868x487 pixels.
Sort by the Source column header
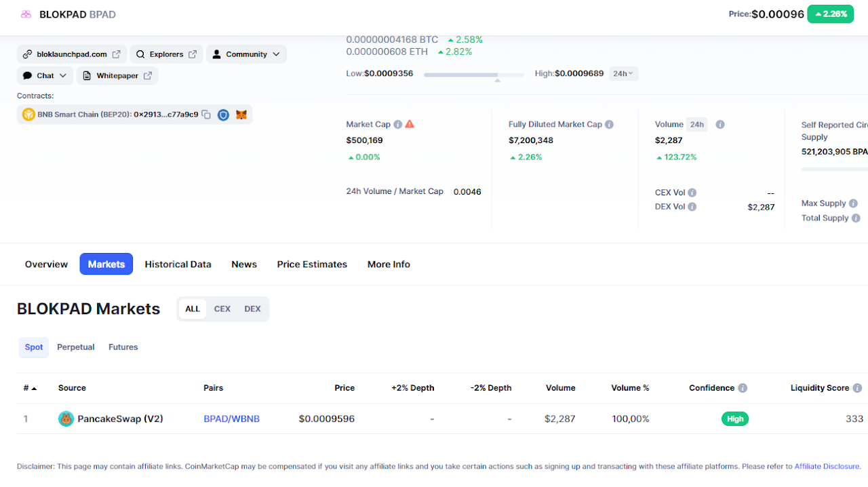72,388
